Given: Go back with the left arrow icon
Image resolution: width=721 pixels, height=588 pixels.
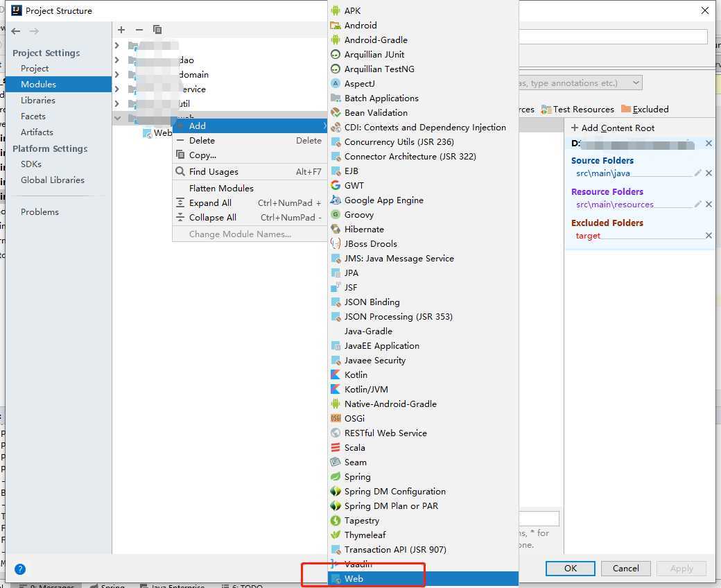Looking at the screenshot, I should click(x=16, y=31).
